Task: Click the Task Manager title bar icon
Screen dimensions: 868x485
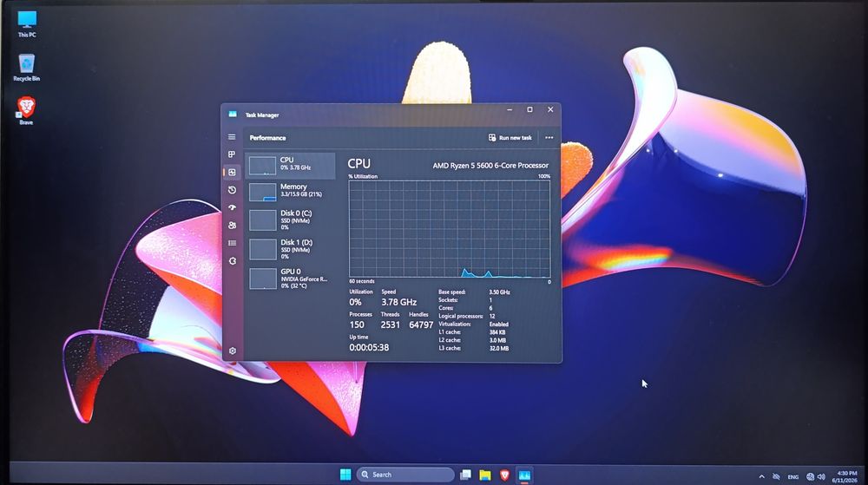Action: [233, 115]
